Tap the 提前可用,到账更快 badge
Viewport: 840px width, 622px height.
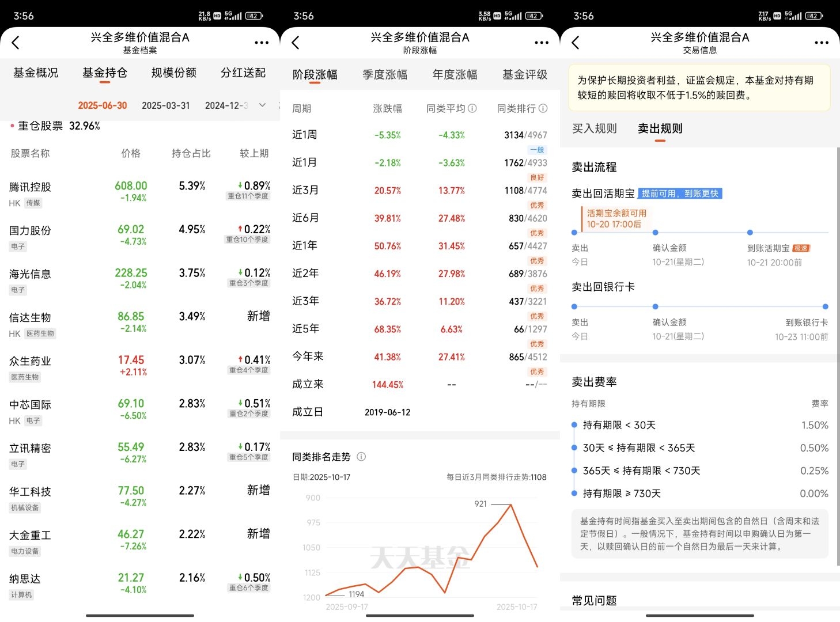point(680,194)
